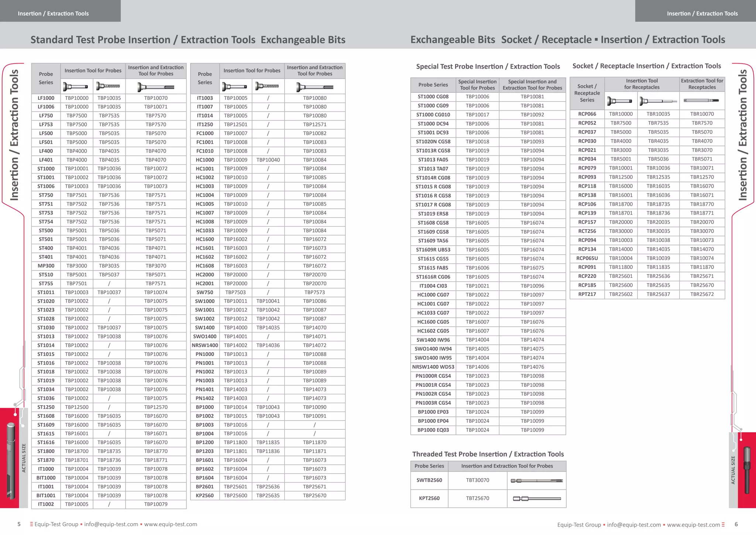Screen dimensions: 756x535
Task: Click the threaded tool image in the SWTB2560 row
Action: click(x=537, y=481)
